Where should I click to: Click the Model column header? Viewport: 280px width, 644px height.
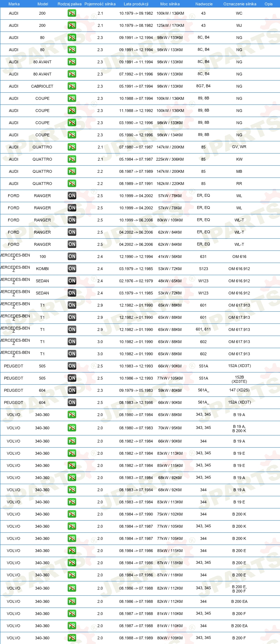pos(43,4)
